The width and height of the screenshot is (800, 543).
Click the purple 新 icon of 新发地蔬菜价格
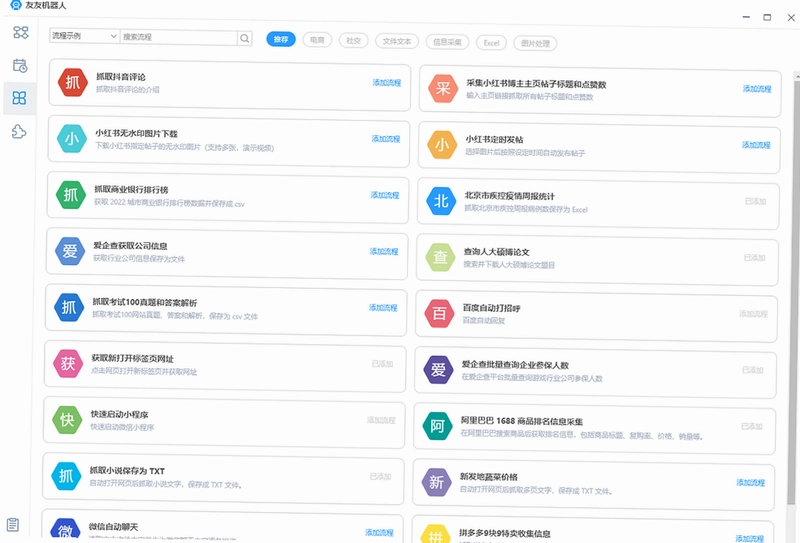pyautogui.click(x=436, y=482)
